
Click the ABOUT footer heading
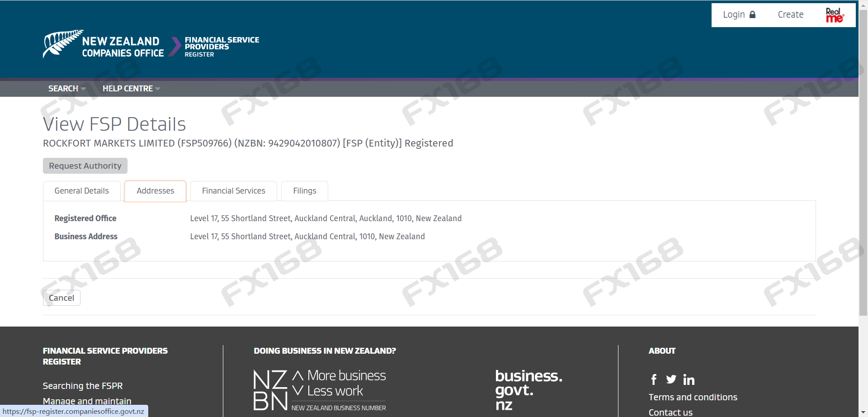coord(662,351)
